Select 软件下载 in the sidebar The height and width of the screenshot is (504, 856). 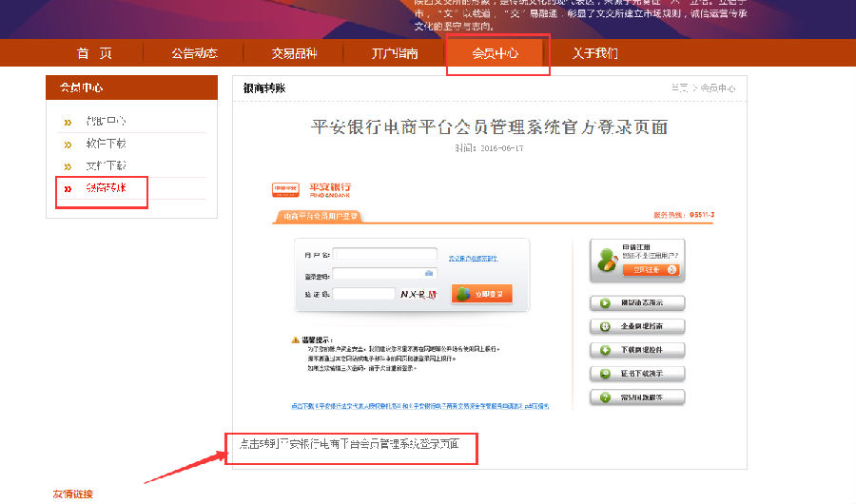106,144
